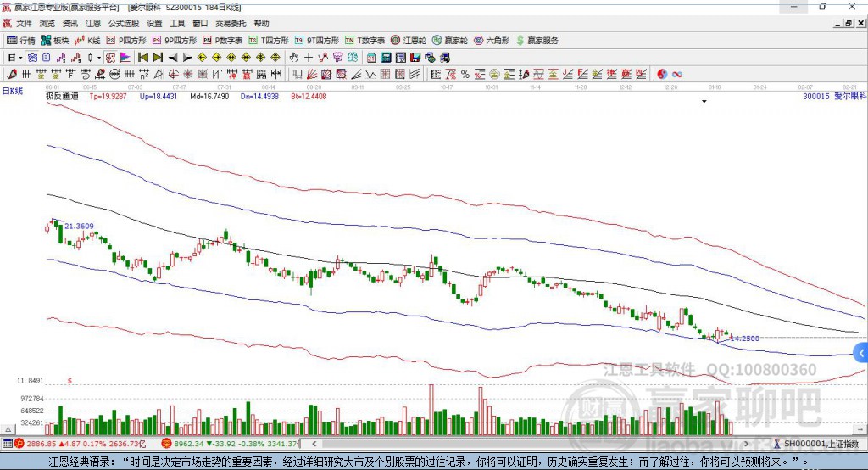Click the calendar date icon
The image size is (868, 470).
coord(371,58)
